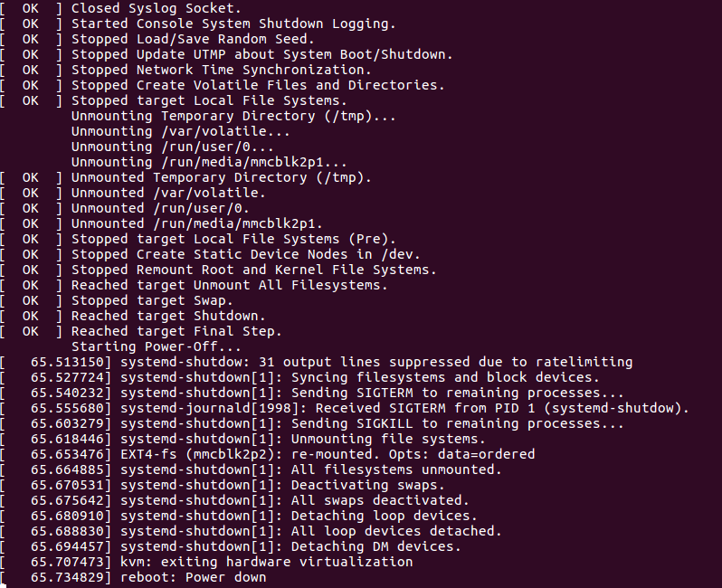Click the "Closed Syslog Socket" line
Image resolution: width=722 pixels, height=588 pixels.
[153, 8]
